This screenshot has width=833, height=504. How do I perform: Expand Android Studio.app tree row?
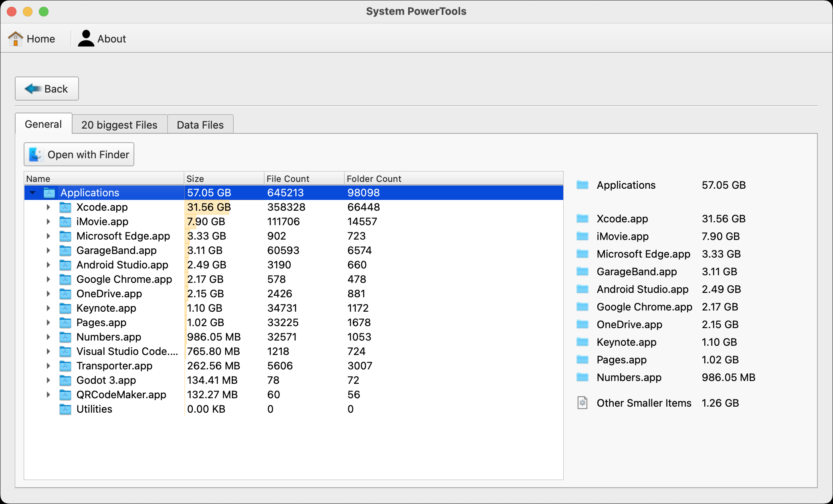tap(48, 265)
